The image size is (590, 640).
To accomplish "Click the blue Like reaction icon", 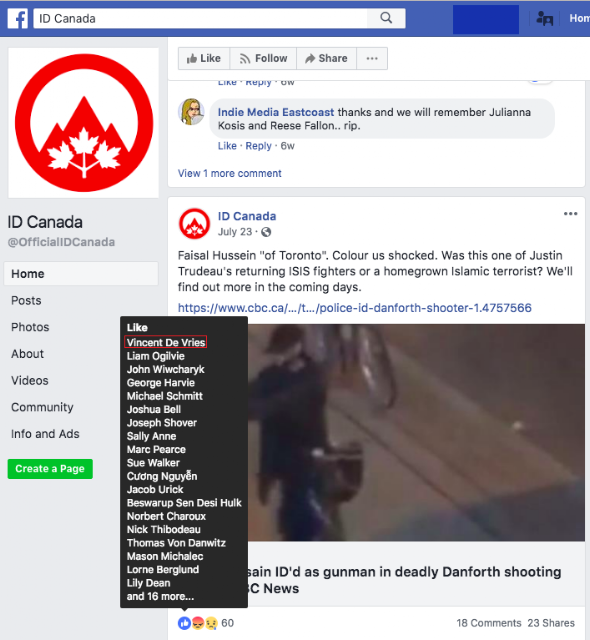I will click(184, 623).
